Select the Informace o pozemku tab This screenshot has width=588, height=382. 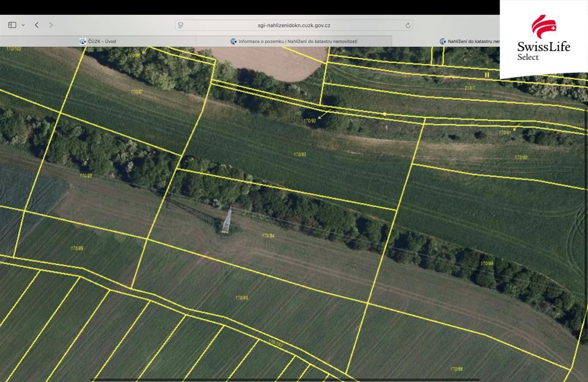[x=294, y=41]
